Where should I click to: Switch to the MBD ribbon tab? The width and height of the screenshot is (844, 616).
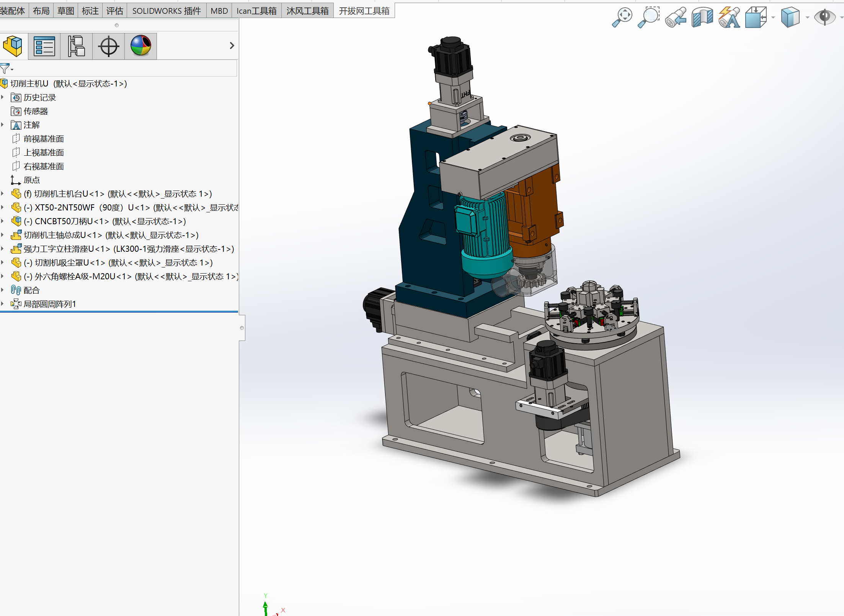click(219, 11)
